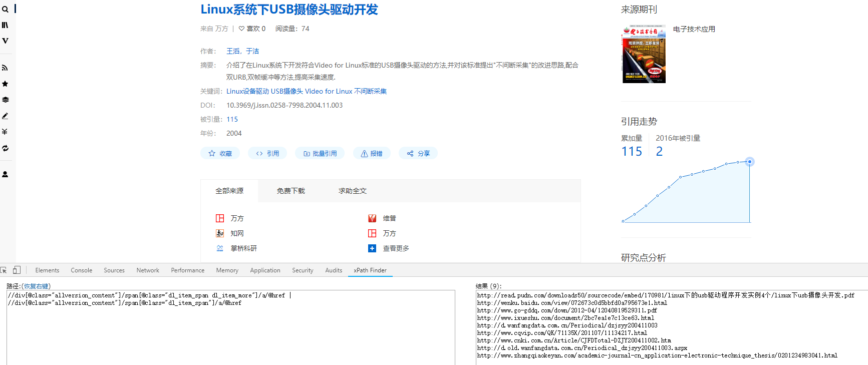868x365 pixels.
Task: Click the keyword Linux设备驱动
Action: [x=247, y=91]
